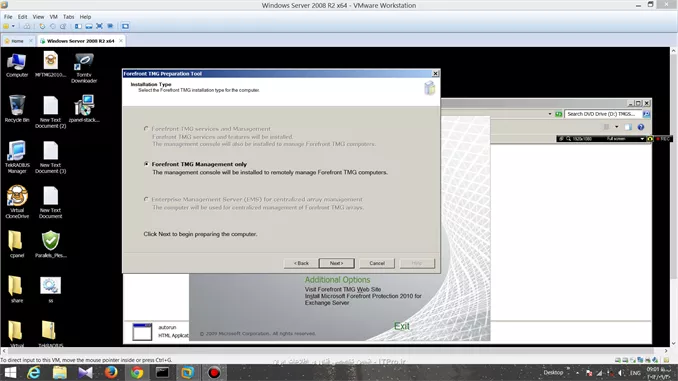Open the MFTMG2010 desktop icon
This screenshot has height=381, width=678.
pos(51,65)
